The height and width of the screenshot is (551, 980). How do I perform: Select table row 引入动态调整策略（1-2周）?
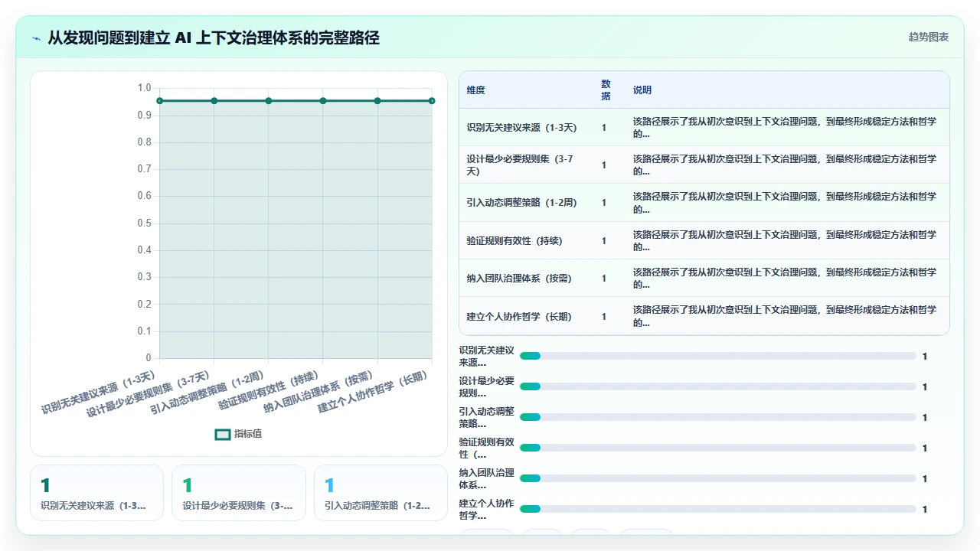point(704,203)
